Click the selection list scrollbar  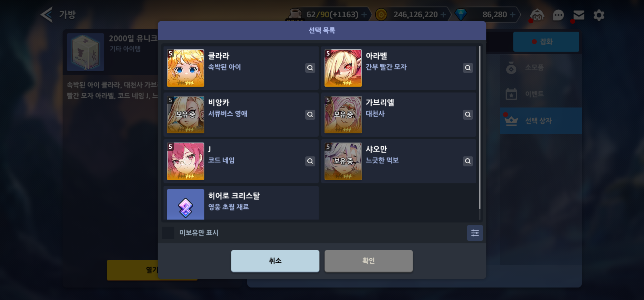[479, 127]
